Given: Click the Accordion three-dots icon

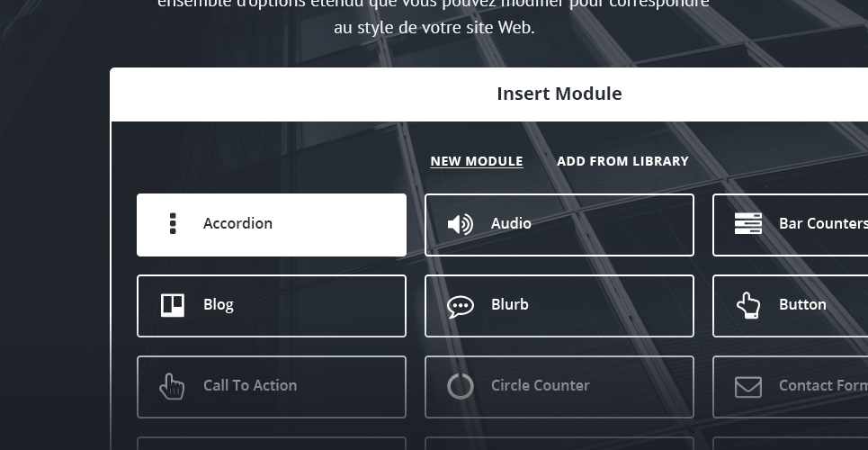Looking at the screenshot, I should (x=173, y=223).
